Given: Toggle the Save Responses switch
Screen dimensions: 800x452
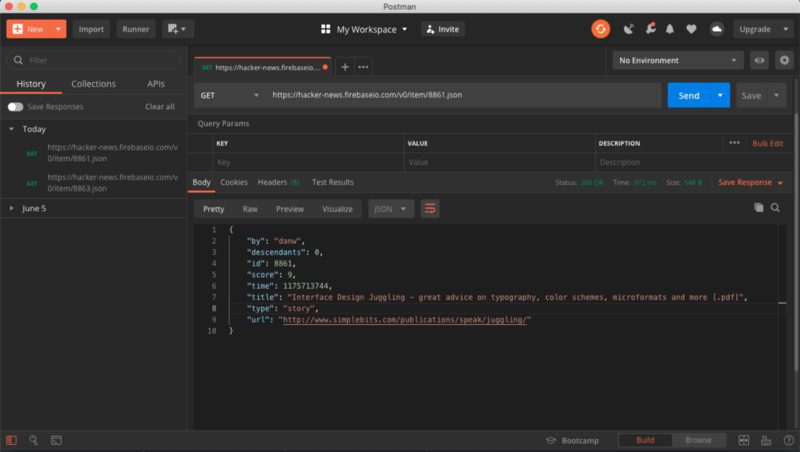Looking at the screenshot, I should click(x=15, y=107).
